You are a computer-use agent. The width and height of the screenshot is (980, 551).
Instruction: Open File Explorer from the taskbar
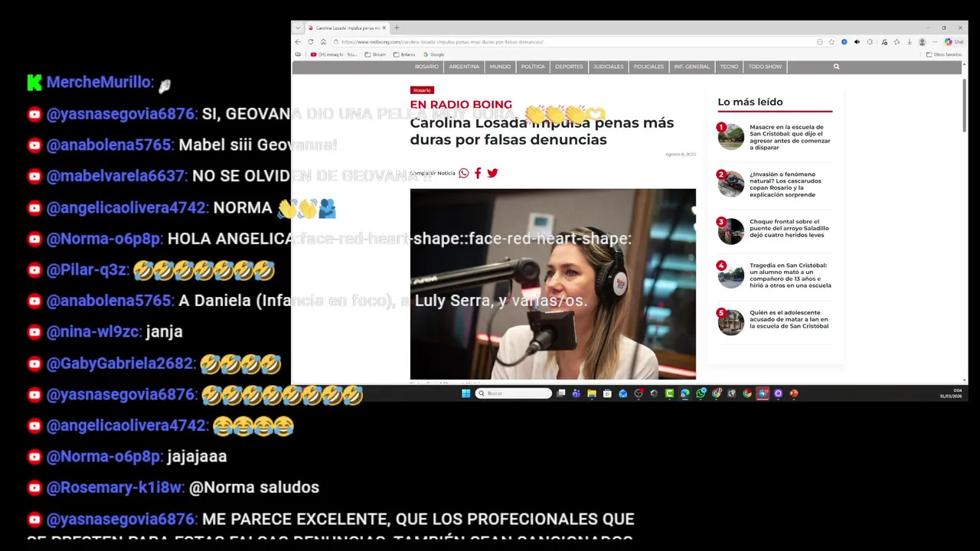point(592,393)
